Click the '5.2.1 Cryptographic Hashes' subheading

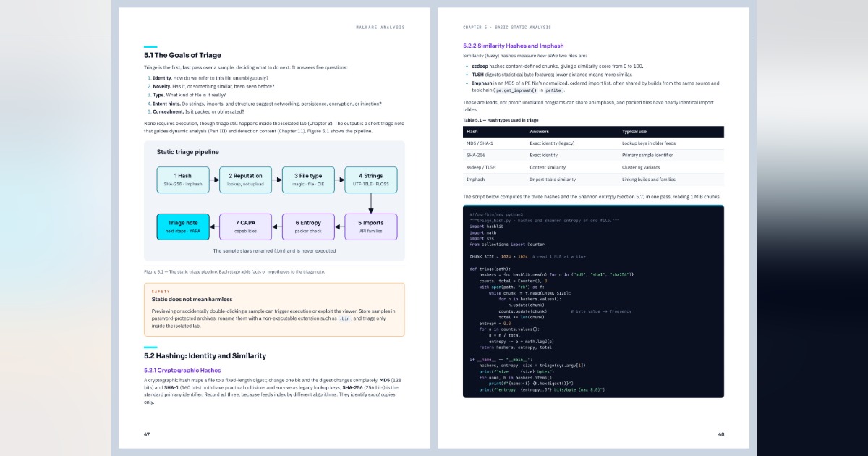[182, 370]
